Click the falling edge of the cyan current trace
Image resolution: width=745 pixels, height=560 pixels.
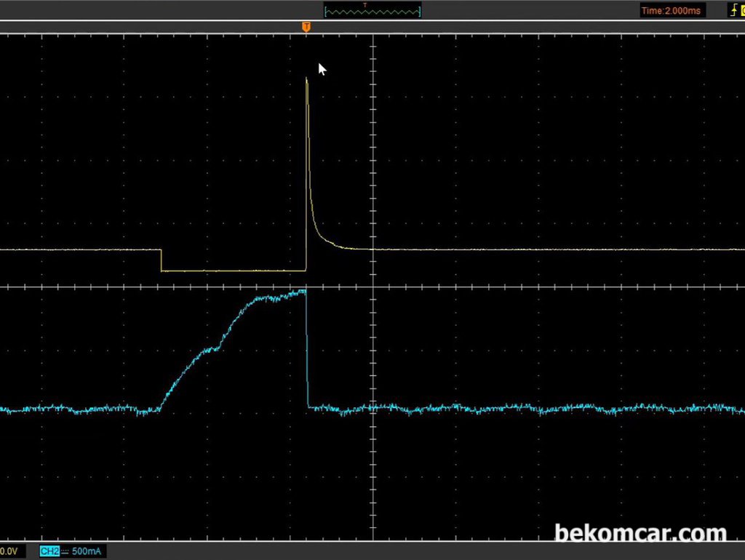(307, 349)
